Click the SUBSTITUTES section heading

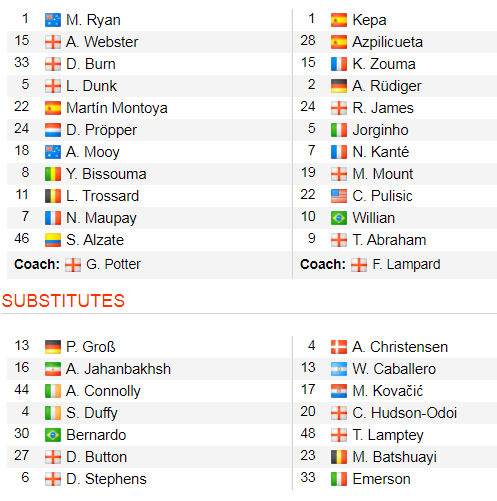click(63, 301)
